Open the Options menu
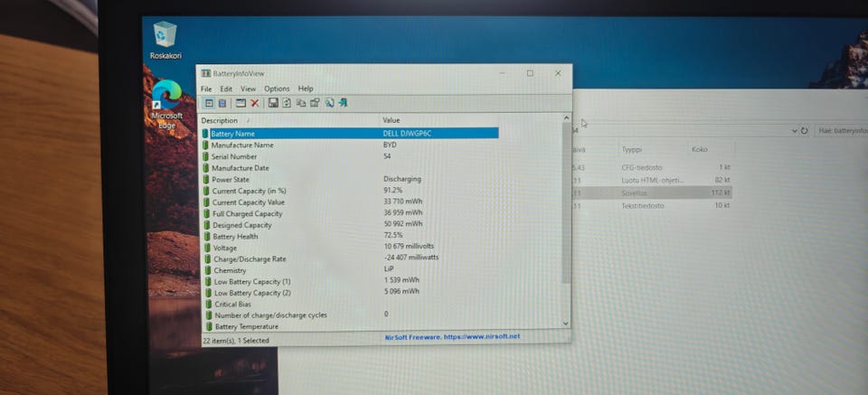 [277, 89]
